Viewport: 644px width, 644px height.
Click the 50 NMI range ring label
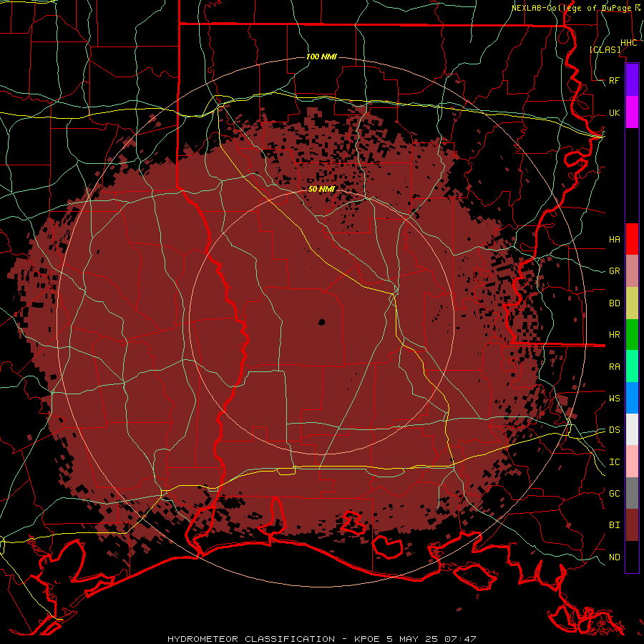coord(321,189)
